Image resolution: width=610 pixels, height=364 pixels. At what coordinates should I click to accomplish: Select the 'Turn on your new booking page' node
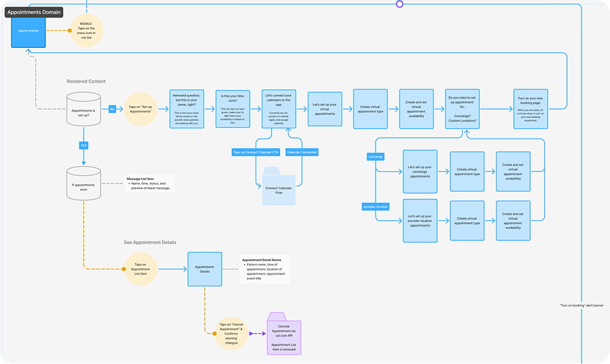coord(531,109)
